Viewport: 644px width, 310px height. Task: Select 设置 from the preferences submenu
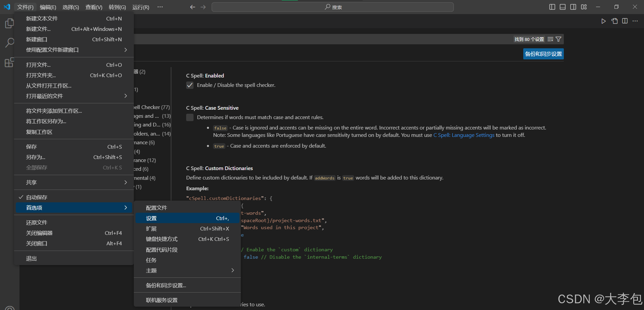coord(151,218)
